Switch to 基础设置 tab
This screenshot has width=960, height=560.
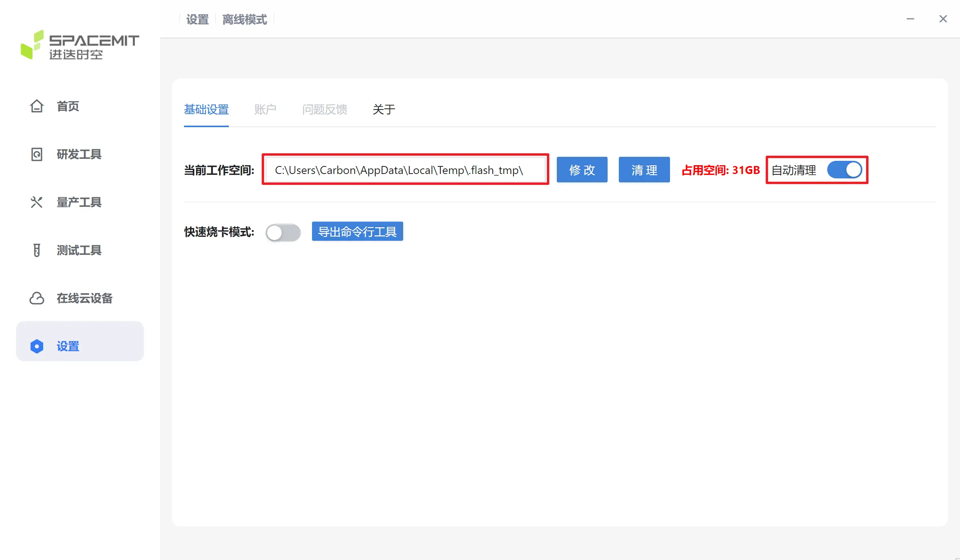206,109
